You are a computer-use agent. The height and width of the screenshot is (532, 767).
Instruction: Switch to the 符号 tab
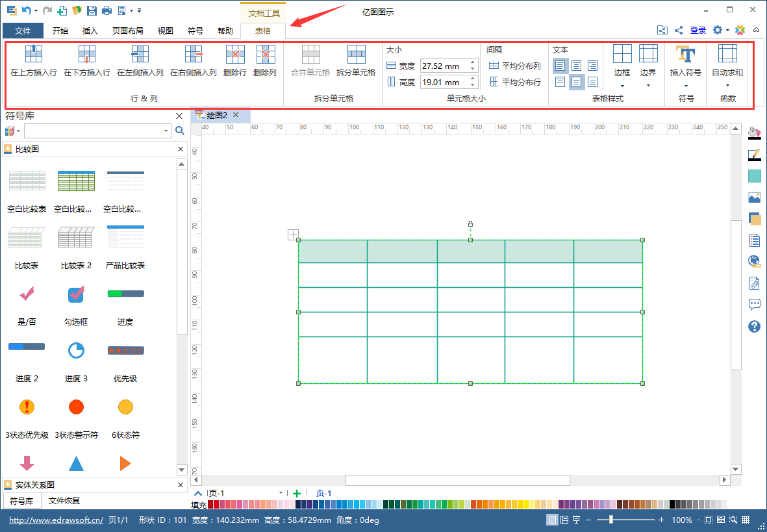click(195, 31)
